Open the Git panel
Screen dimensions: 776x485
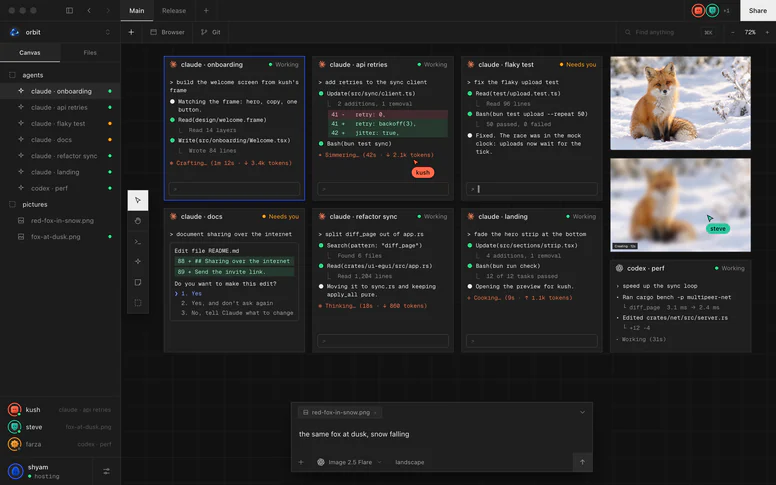211,32
